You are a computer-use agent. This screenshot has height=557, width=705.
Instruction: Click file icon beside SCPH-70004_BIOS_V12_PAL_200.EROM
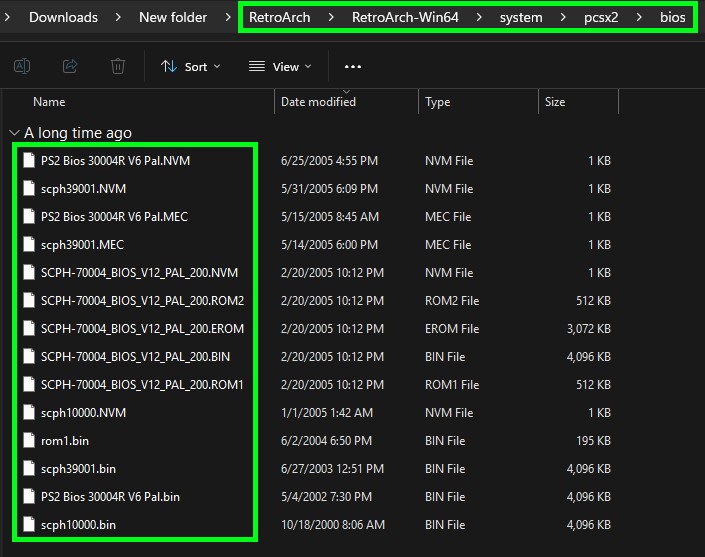(x=29, y=328)
